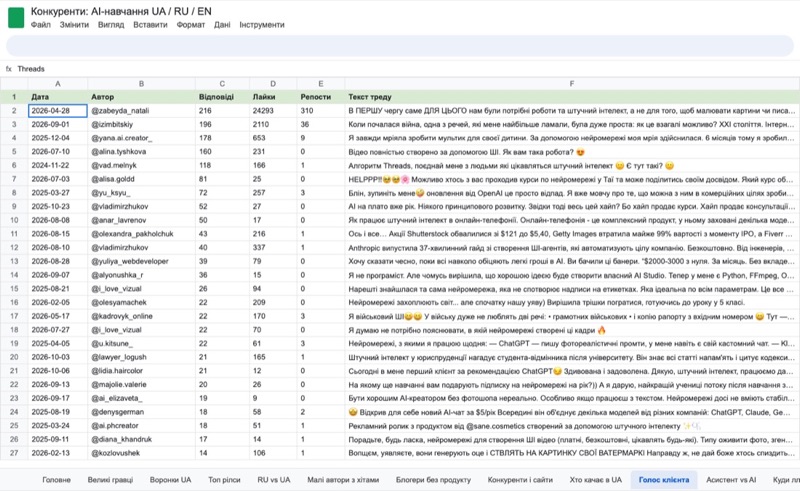Click the active Голос клієнта sheet tab

point(664,480)
